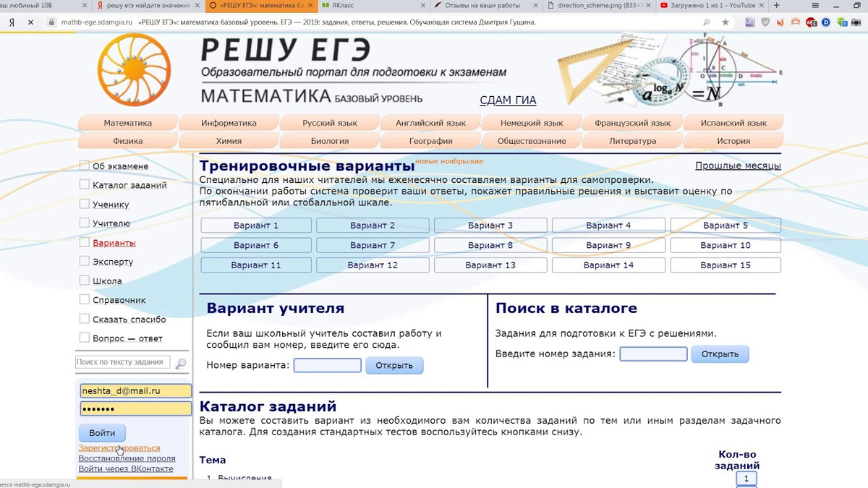
Task: Click the Введите номер задания input field
Action: click(653, 354)
